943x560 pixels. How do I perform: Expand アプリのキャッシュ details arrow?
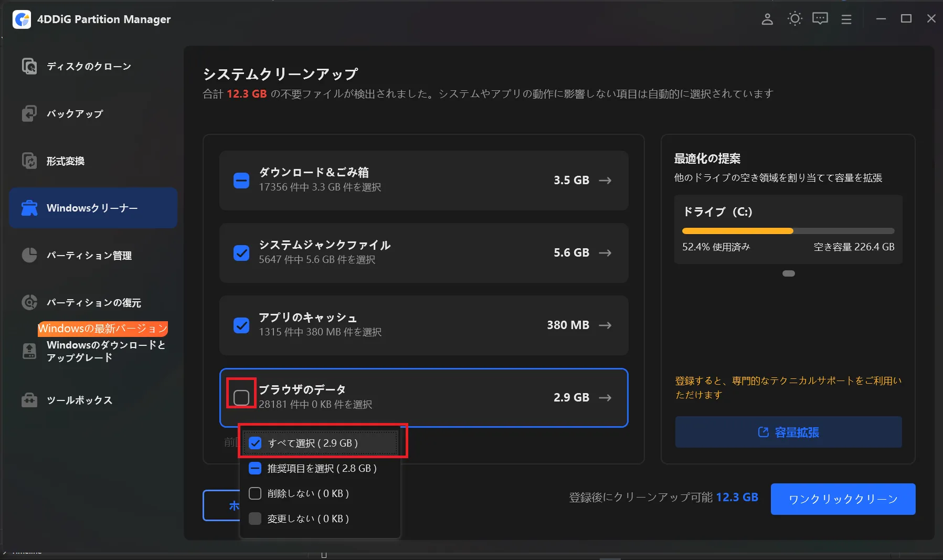605,325
